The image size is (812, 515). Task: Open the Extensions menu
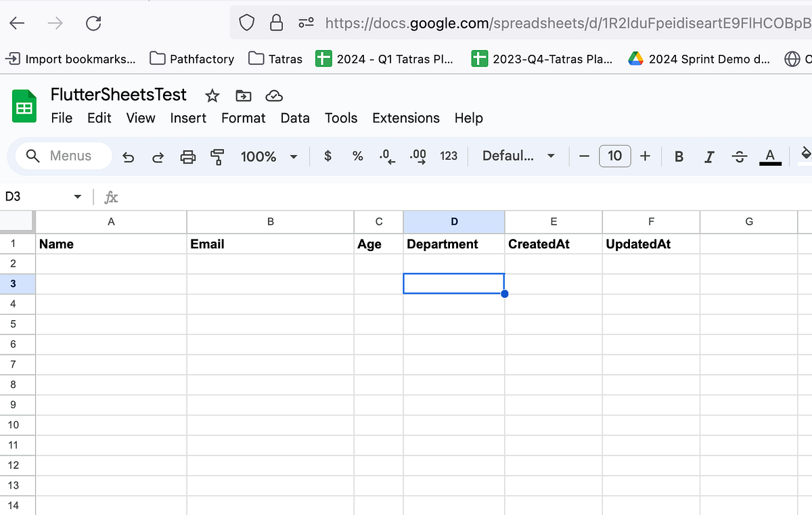(405, 118)
